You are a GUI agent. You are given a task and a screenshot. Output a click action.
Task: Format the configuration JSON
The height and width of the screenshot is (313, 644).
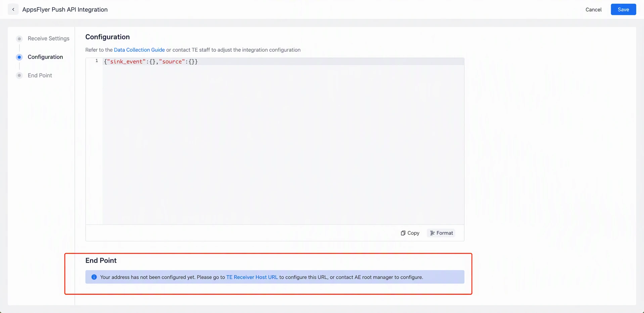[441, 233]
